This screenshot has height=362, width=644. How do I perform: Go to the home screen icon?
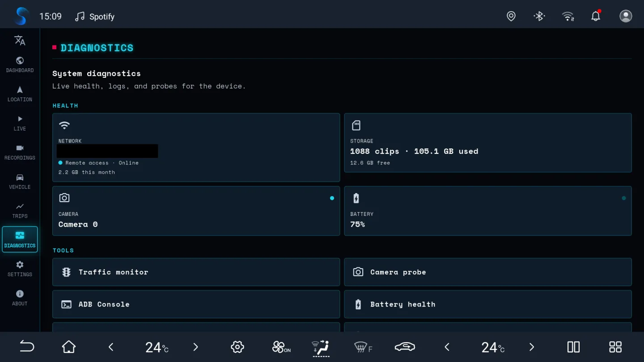coord(68,347)
